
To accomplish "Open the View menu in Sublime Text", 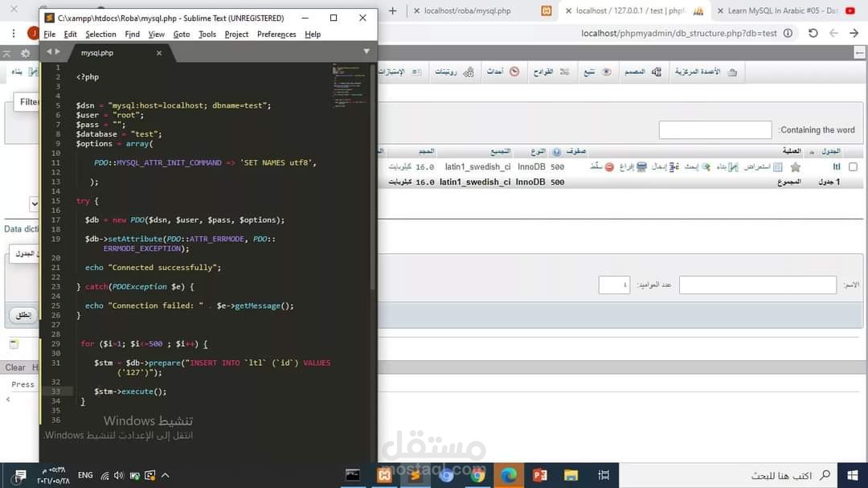I will click(156, 35).
